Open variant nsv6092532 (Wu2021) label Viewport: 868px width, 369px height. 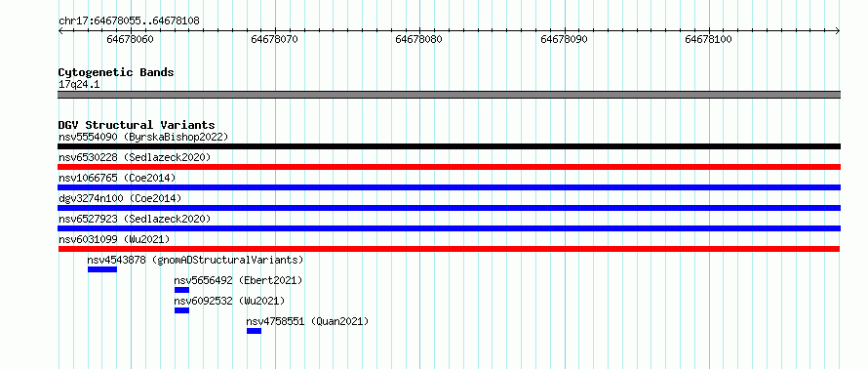(230, 301)
